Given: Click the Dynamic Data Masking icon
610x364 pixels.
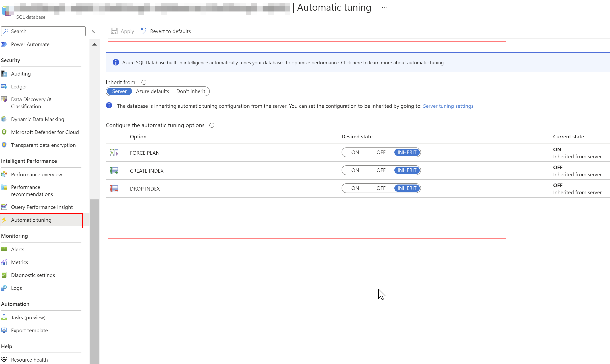Looking at the screenshot, I should tap(4, 119).
